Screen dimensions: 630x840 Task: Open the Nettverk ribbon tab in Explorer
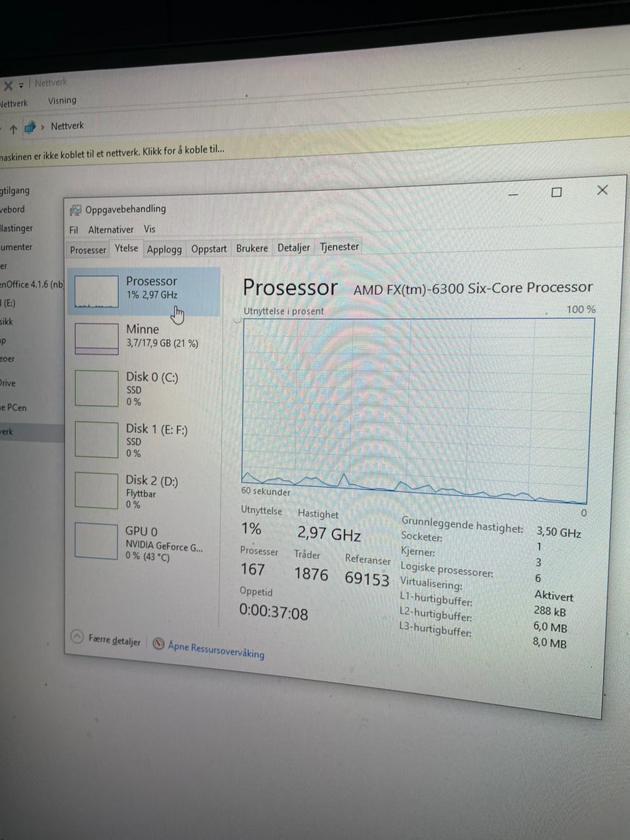[13, 104]
